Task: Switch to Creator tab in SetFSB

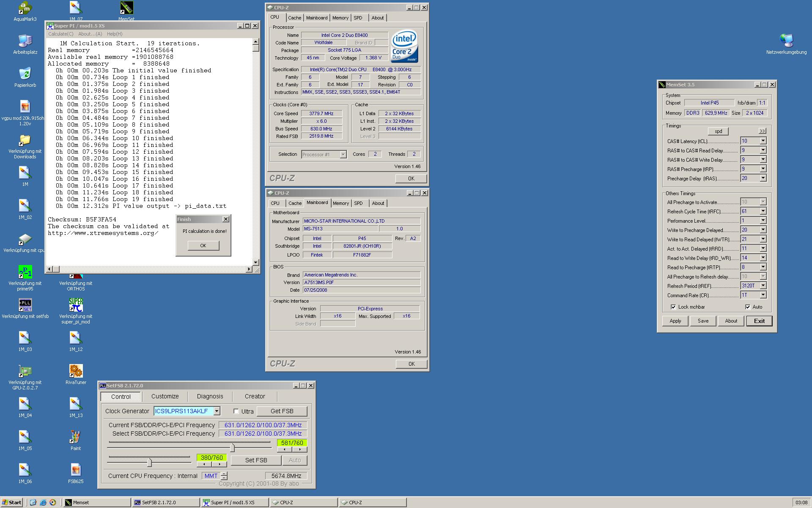Action: (x=255, y=396)
